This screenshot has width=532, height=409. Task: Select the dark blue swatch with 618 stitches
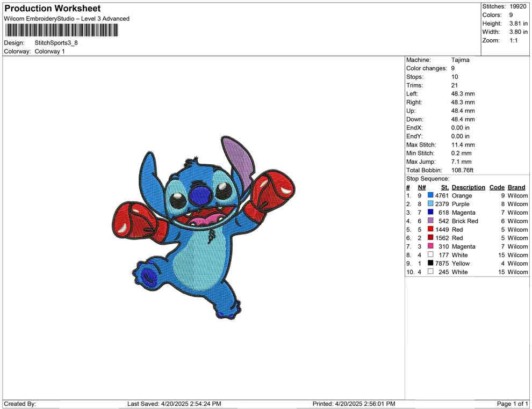[x=430, y=212]
